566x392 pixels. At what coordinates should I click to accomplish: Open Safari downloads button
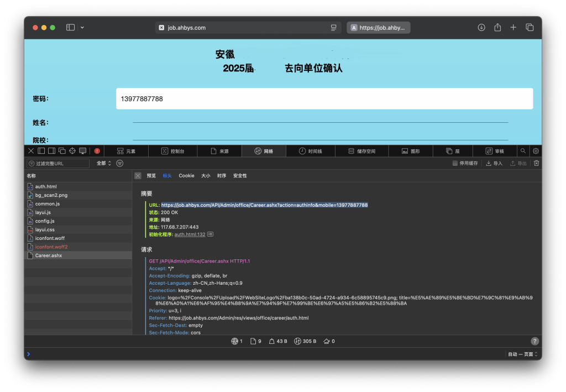(x=481, y=28)
